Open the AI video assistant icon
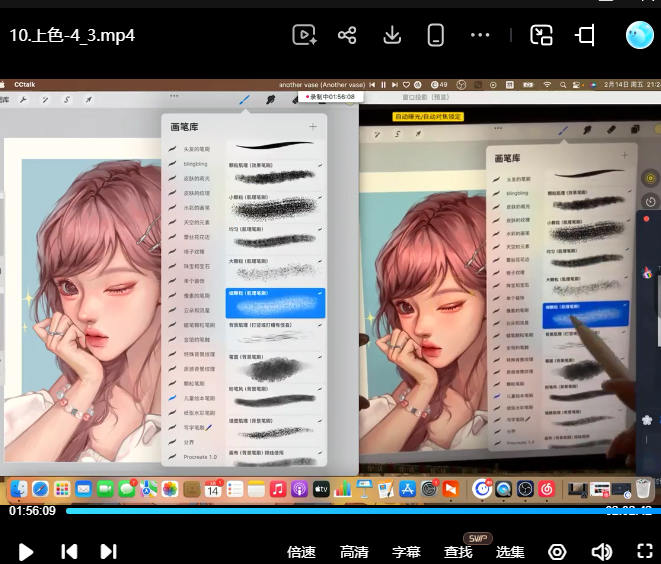This screenshot has width=661, height=564. [x=304, y=35]
